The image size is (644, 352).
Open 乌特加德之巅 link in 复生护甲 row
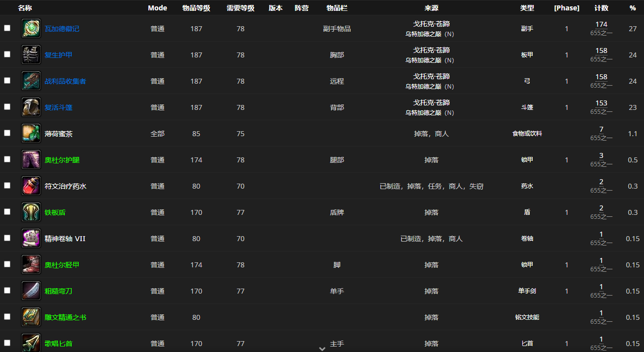point(423,60)
